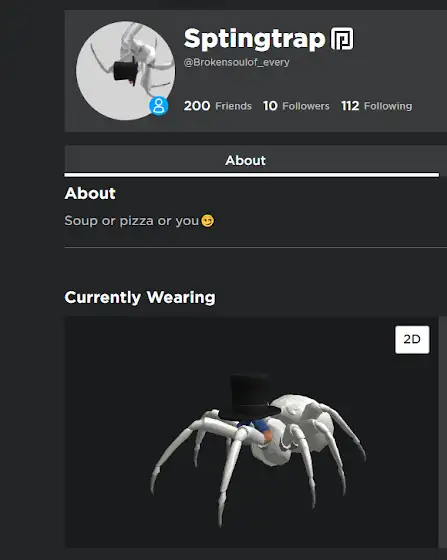Click the Currently Wearing heading

(x=140, y=297)
